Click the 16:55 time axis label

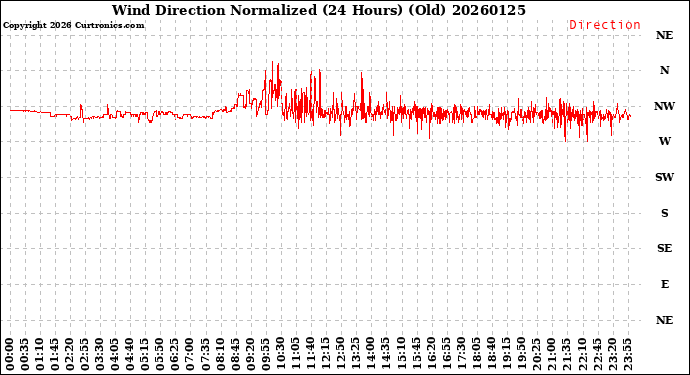(446, 355)
